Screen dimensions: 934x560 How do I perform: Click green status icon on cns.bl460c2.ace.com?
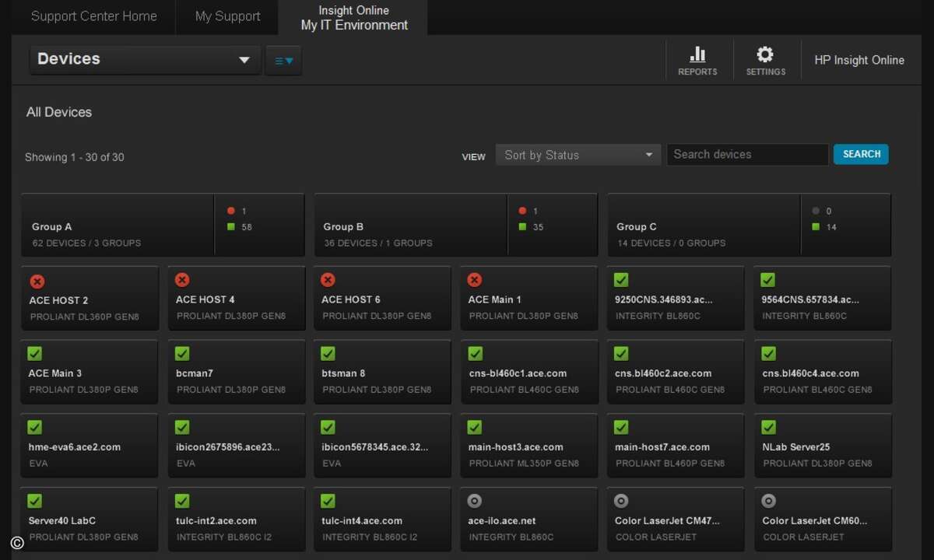621,354
